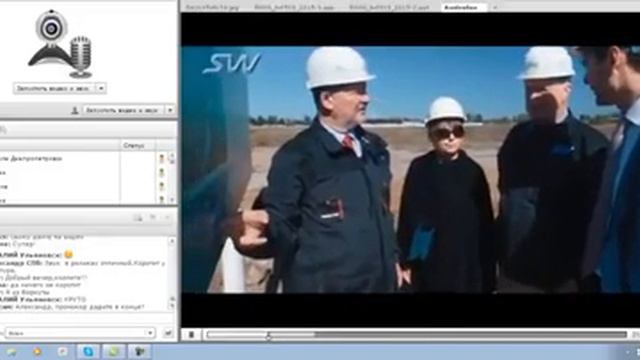Click the start video button in gray bar
The image size is (640, 360).
coord(124,110)
